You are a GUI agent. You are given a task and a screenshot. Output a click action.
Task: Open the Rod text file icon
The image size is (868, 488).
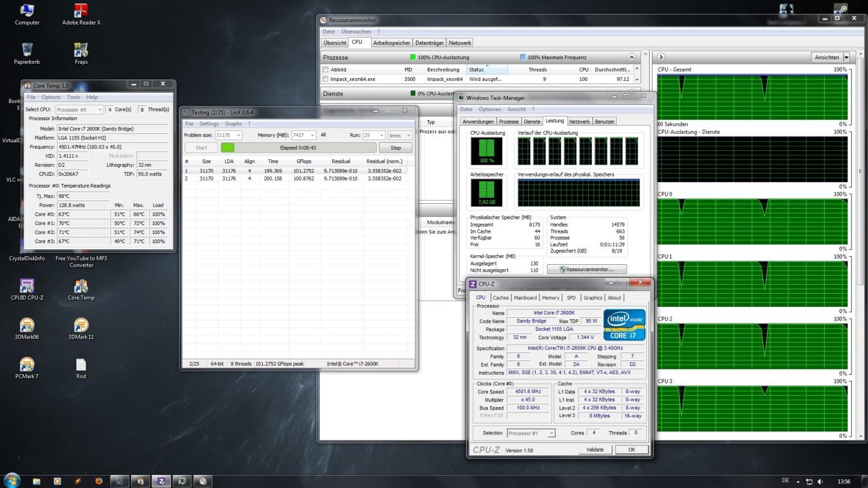(81, 368)
